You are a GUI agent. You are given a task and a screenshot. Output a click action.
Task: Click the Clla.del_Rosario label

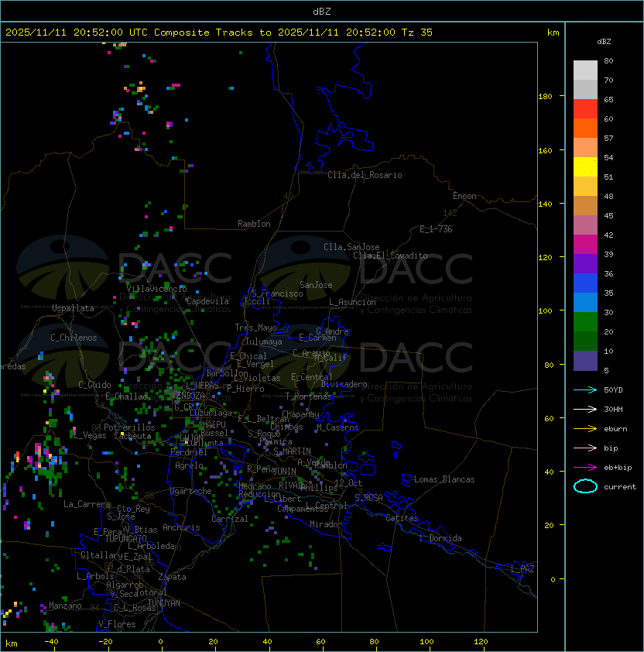[365, 175]
